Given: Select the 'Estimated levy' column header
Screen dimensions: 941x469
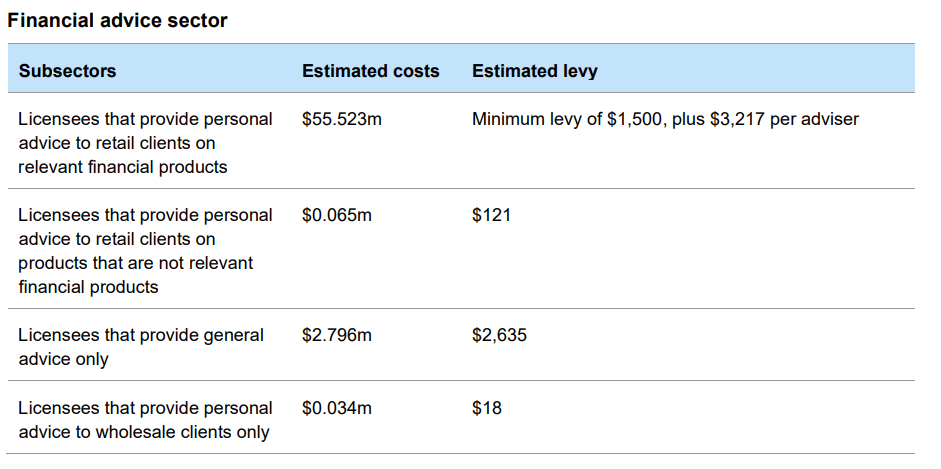Looking at the screenshot, I should pos(535,71).
